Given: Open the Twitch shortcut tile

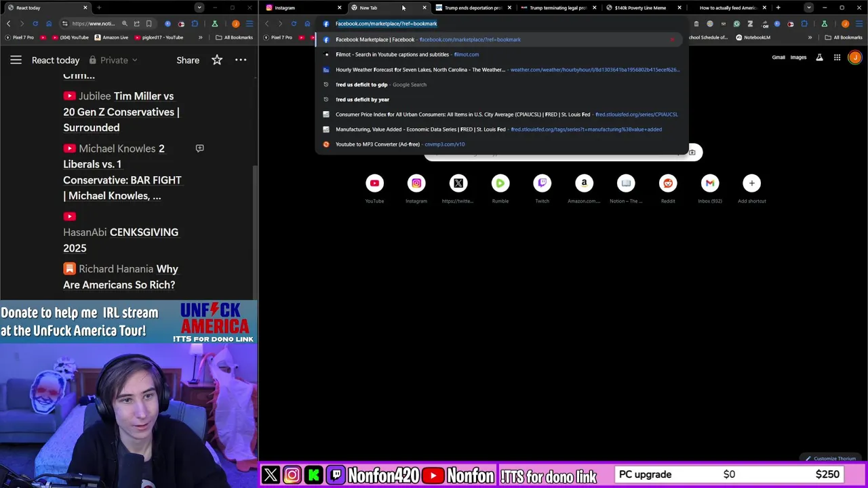Looking at the screenshot, I should tap(542, 188).
